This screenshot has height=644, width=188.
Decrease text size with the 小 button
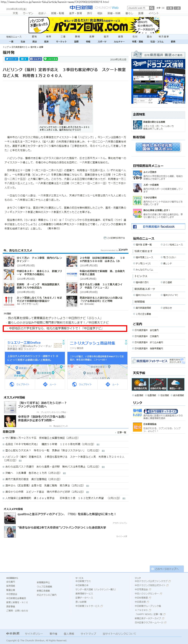(x=177, y=8)
